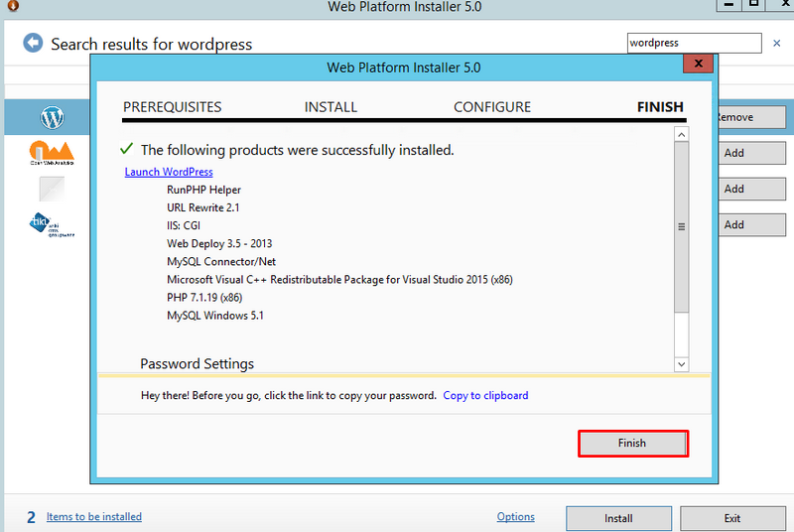Click the number 2 items count
794x532 pixels.
[x=32, y=517]
